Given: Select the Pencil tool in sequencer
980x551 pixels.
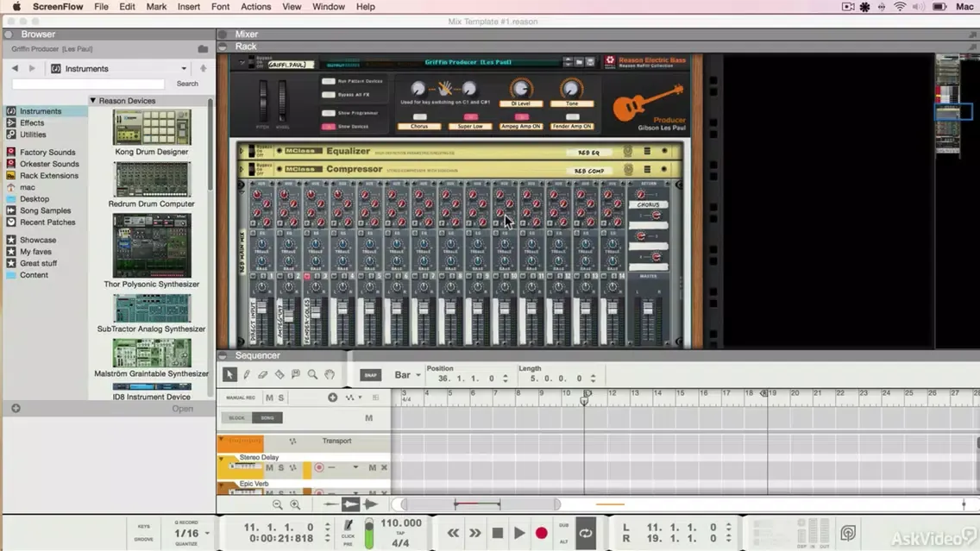Looking at the screenshot, I should click(x=246, y=375).
